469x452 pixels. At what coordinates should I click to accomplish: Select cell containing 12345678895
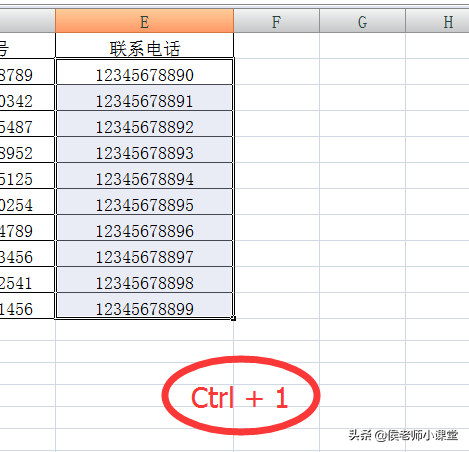pyautogui.click(x=144, y=202)
